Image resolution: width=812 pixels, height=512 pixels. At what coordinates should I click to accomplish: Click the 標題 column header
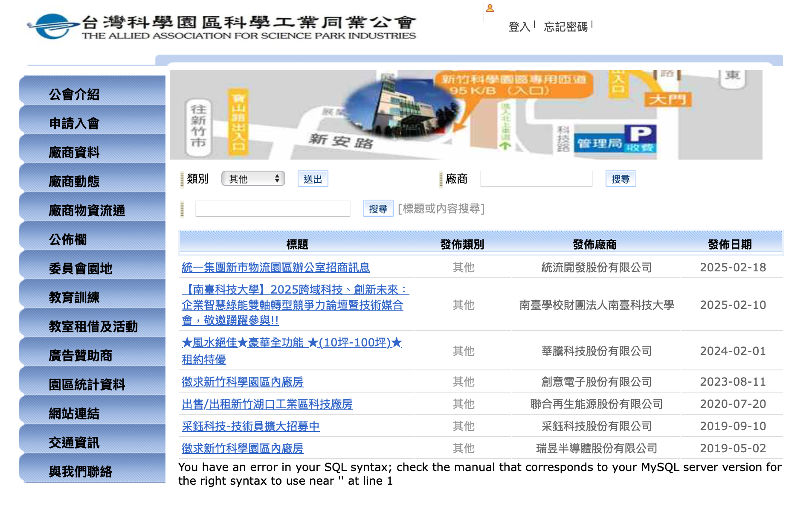coord(297,244)
